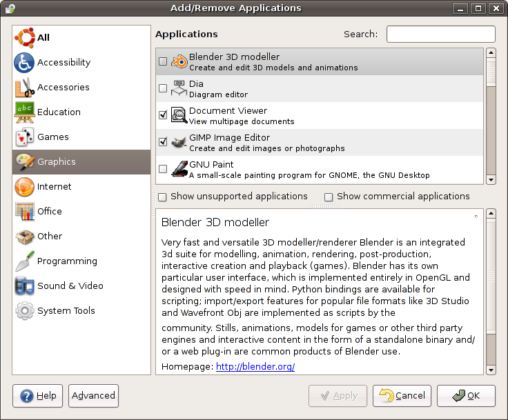Click the Cancel button
Screen dimensions: 508x420
(x=402, y=396)
